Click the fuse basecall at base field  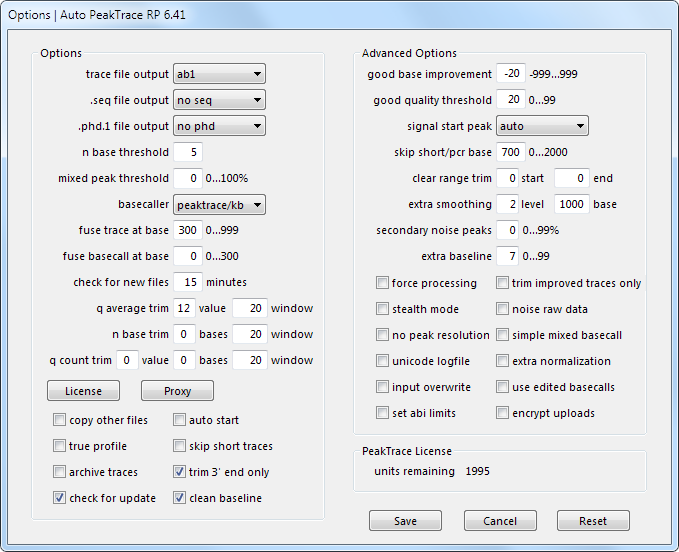tap(188, 256)
